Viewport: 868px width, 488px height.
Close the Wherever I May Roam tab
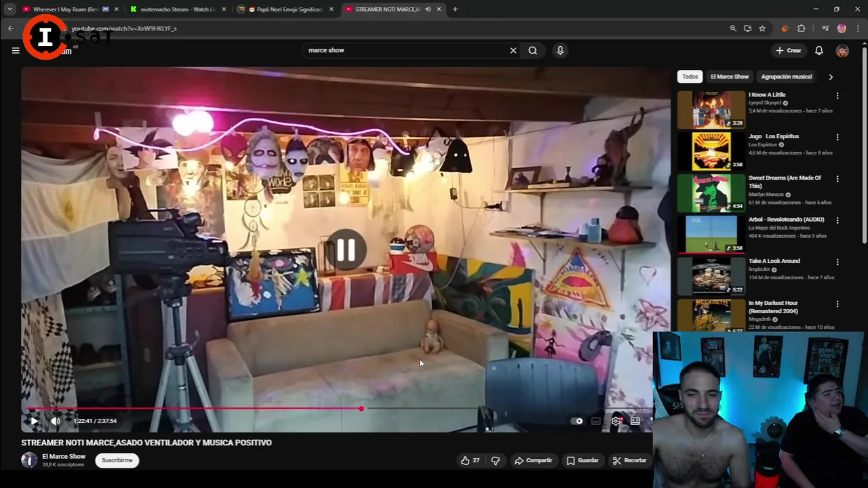[116, 9]
